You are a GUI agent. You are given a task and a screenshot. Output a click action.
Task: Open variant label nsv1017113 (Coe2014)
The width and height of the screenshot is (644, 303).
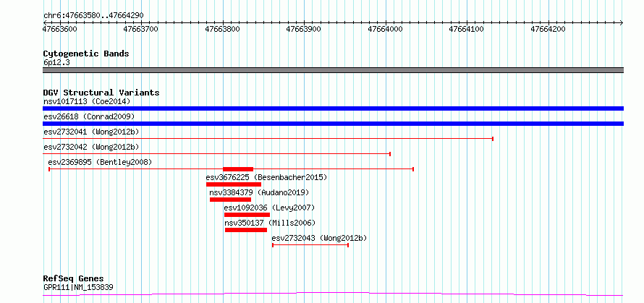click(87, 101)
